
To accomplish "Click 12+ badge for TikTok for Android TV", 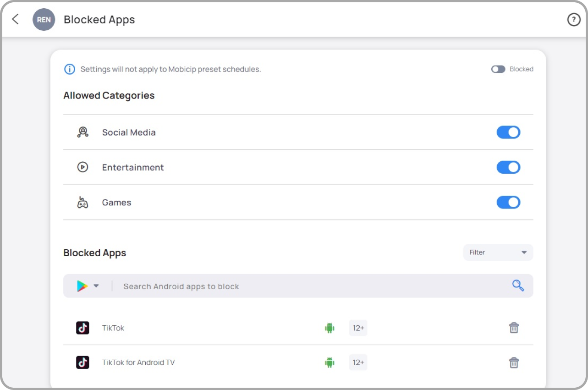I will (358, 363).
